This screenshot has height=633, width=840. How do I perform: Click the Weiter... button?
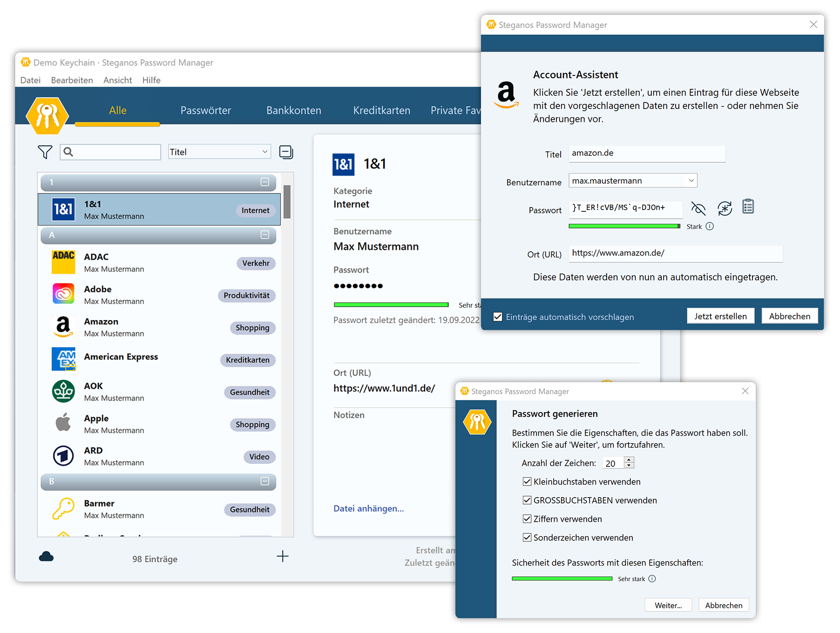(x=668, y=605)
